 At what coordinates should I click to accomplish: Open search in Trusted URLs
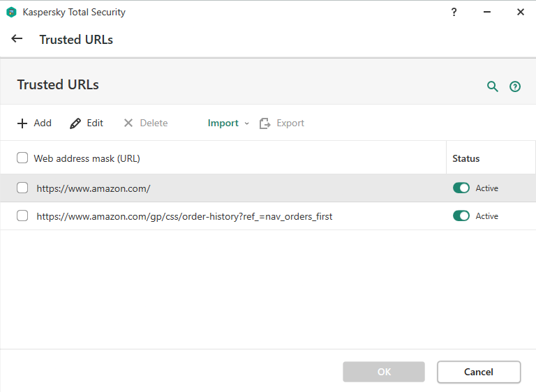pos(493,86)
